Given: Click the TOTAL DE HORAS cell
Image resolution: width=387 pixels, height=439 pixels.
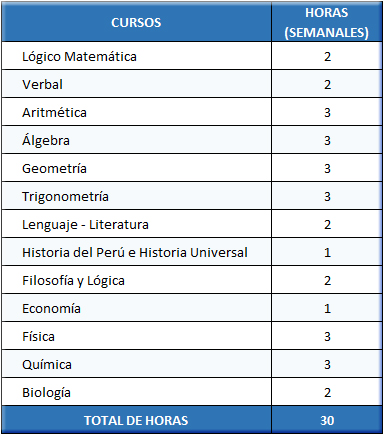Looking at the screenshot, I should coord(136,420).
